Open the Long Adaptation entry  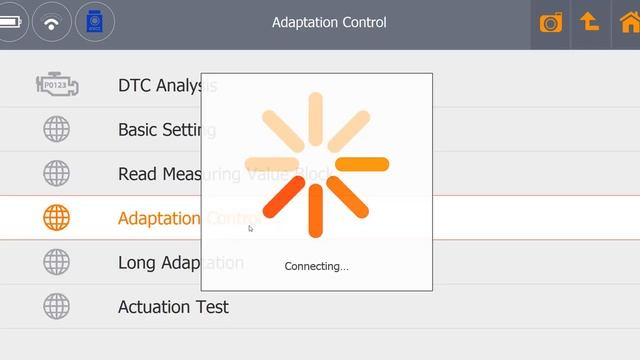click(320, 262)
